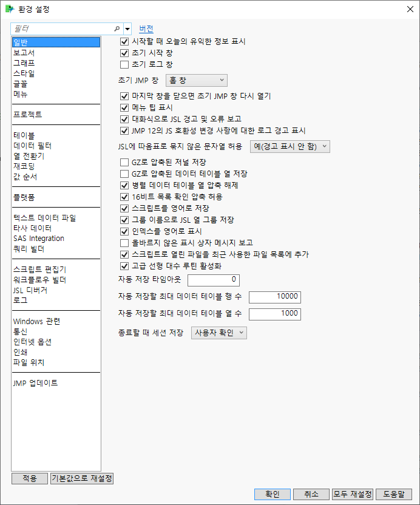Select 그래프 category
The width and height of the screenshot is (420, 505).
pyautogui.click(x=56, y=63)
